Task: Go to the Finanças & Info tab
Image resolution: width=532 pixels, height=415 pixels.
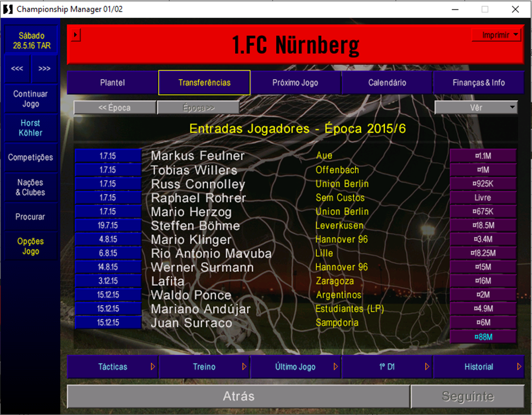Action: pos(479,82)
